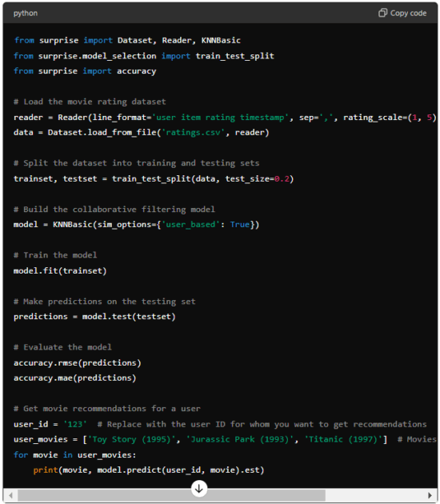The width and height of the screenshot is (440, 504).
Task: Click the train_test_split import name
Action: (235, 56)
